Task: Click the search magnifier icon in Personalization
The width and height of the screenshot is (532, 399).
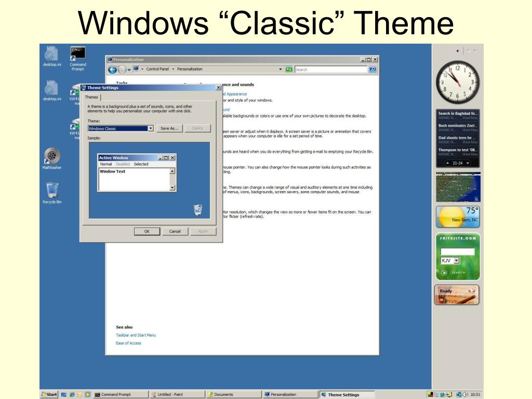Action: click(373, 70)
